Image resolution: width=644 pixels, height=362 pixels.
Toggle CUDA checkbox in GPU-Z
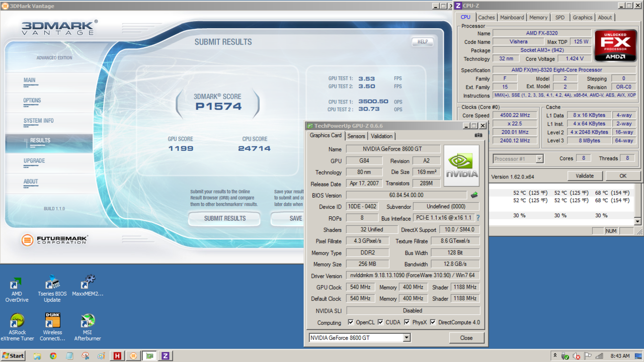381,322
